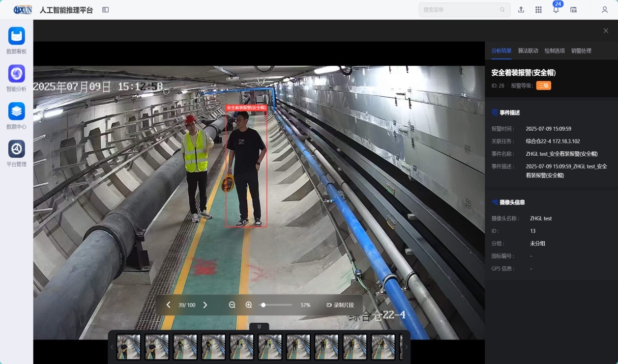Click the magnifier icon in the search box
The height and width of the screenshot is (364, 618).
pos(502,10)
